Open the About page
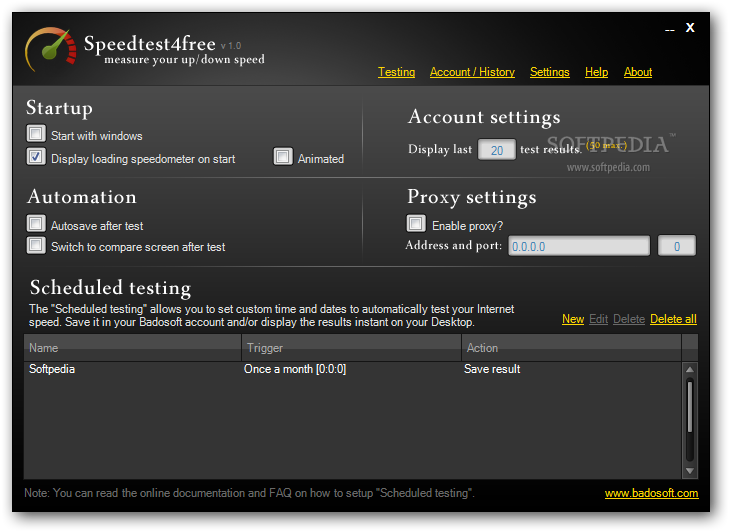Viewport: 730px width, 532px height. pyautogui.click(x=638, y=72)
